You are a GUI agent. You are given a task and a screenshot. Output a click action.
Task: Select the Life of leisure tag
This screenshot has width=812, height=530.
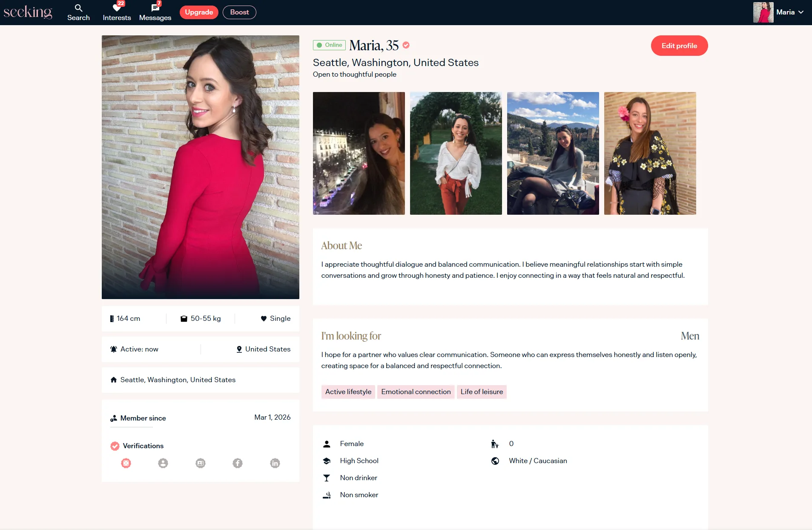tap(482, 392)
